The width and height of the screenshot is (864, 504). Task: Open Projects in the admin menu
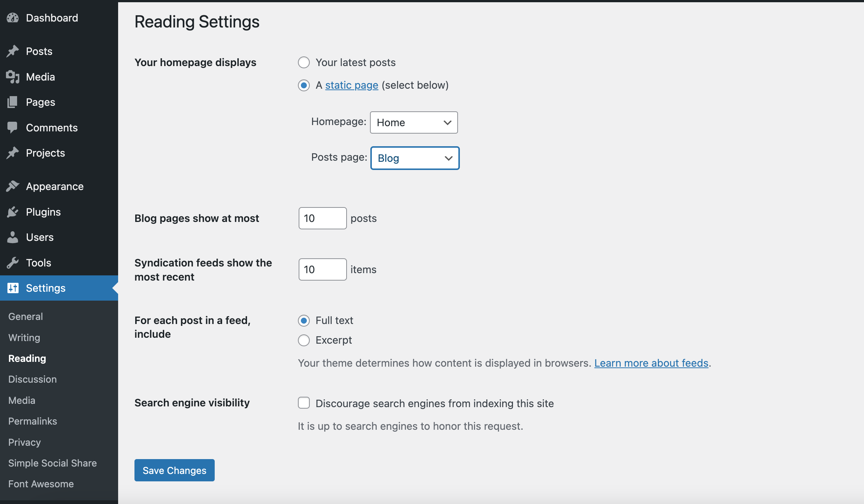[x=59, y=153]
